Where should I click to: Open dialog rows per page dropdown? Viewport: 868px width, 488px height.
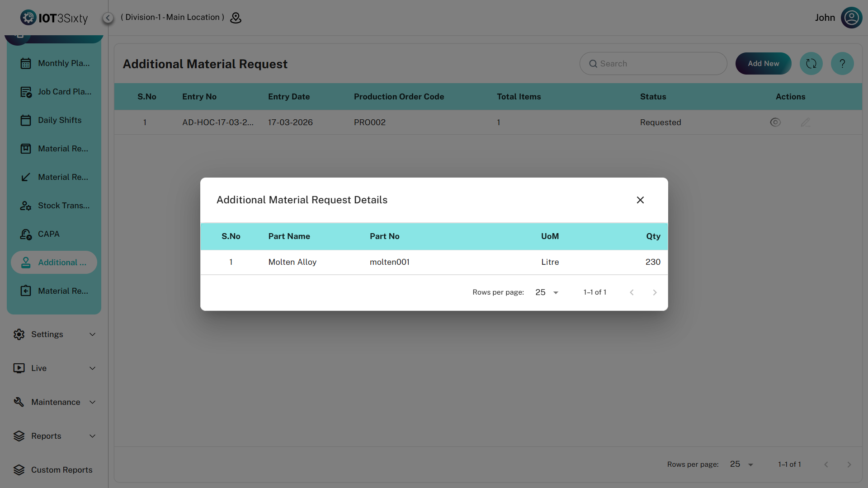point(547,292)
